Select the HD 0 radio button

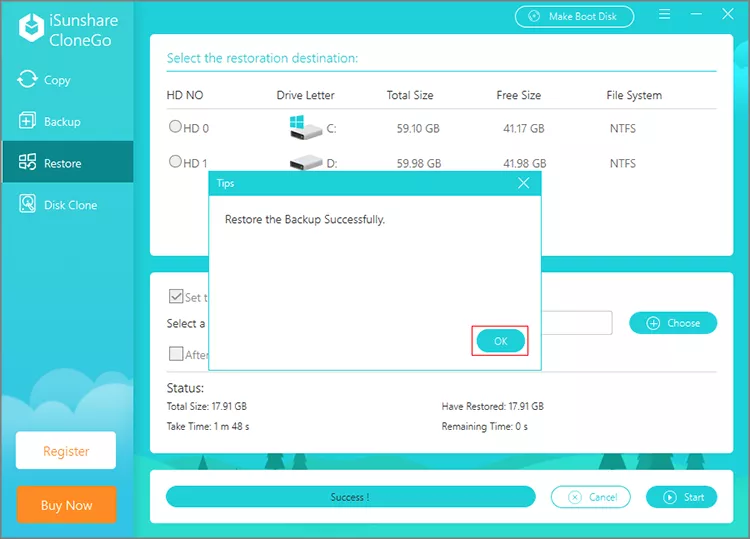[x=176, y=126]
